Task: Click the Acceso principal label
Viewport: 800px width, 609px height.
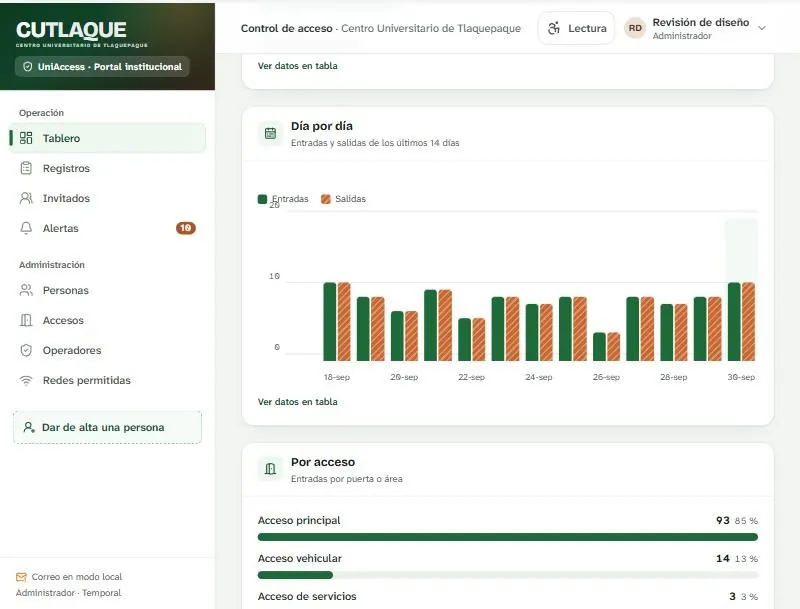Action: tap(299, 520)
